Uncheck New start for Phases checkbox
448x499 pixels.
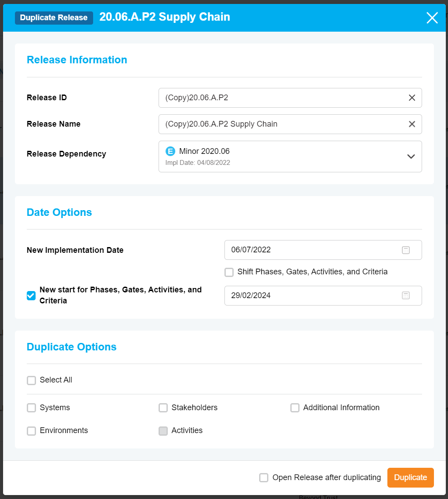click(31, 295)
